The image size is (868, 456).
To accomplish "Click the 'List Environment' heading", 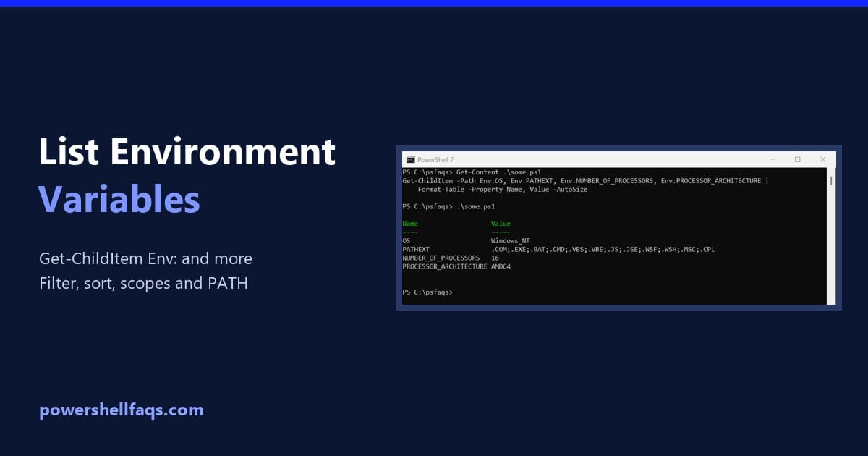I will [187, 153].
